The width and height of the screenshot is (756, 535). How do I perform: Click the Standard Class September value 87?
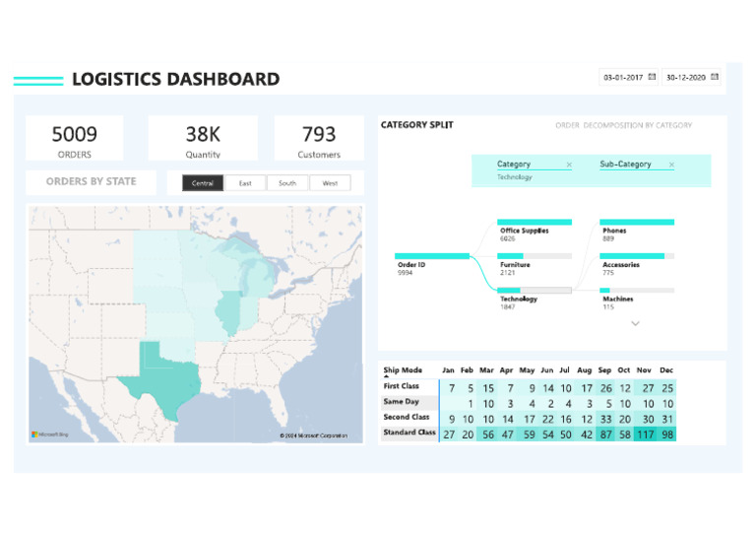(x=605, y=435)
